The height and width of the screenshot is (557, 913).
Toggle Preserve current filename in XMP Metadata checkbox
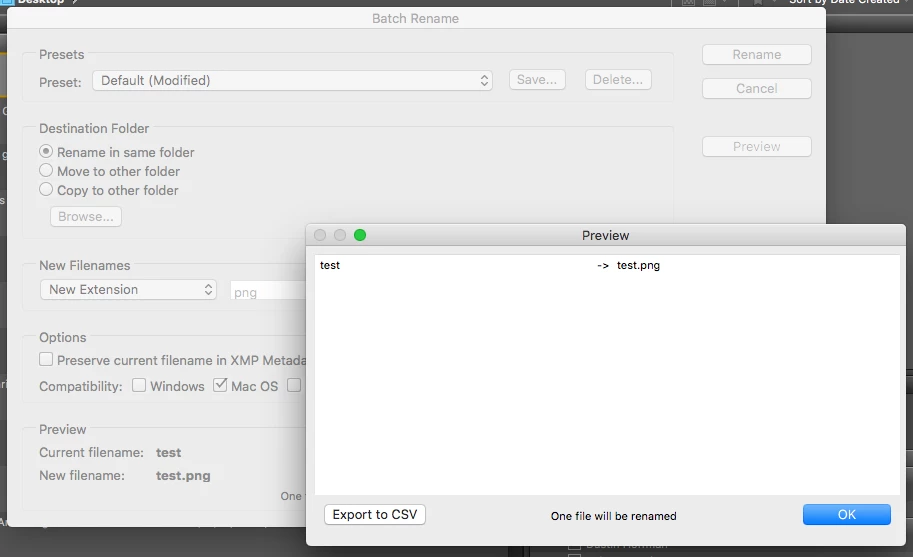coord(46,359)
